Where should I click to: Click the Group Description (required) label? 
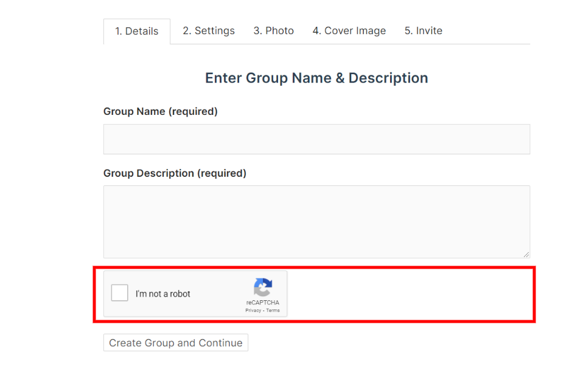pos(175,173)
